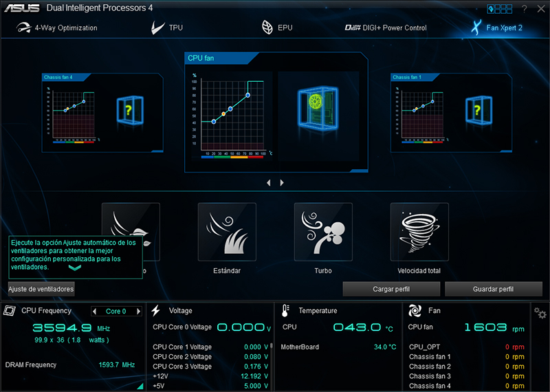The height and width of the screenshot is (392, 550).
Task: Switch to previous CPU core
Action: 95,312
